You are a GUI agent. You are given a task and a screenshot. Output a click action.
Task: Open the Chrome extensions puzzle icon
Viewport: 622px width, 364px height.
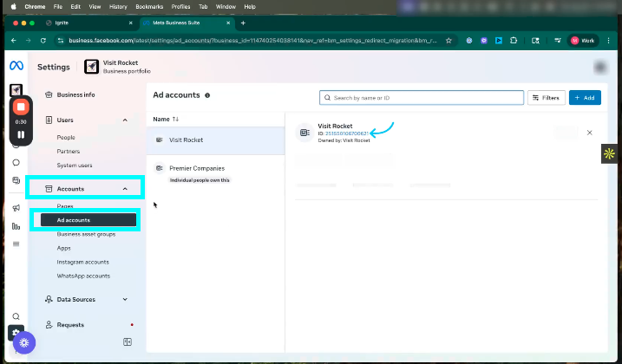point(514,40)
